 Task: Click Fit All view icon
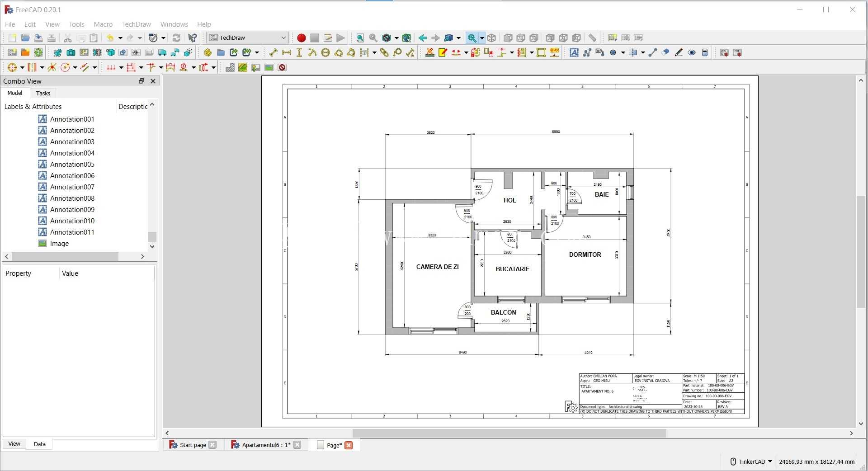pyautogui.click(x=360, y=38)
